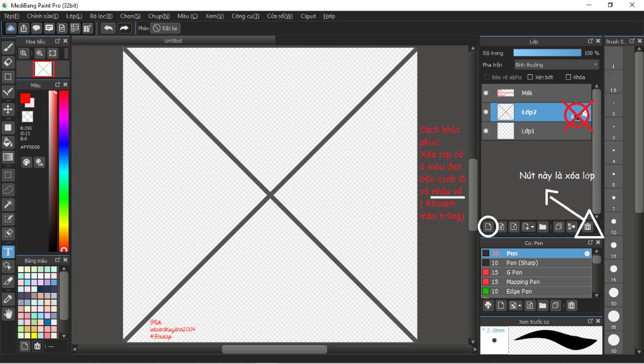This screenshot has width=644, height=364.
Task: Open Pen brush settings gear
Action: 587,253
